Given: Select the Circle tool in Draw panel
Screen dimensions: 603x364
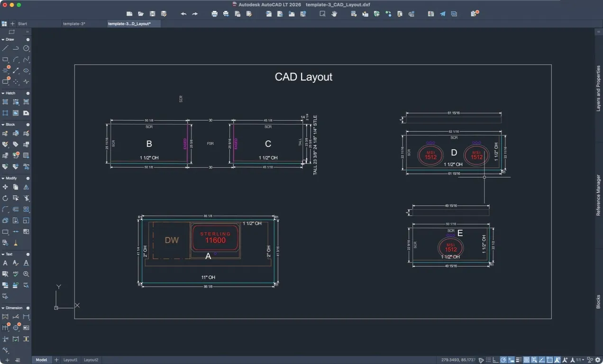Looking at the screenshot, I should point(26,48).
